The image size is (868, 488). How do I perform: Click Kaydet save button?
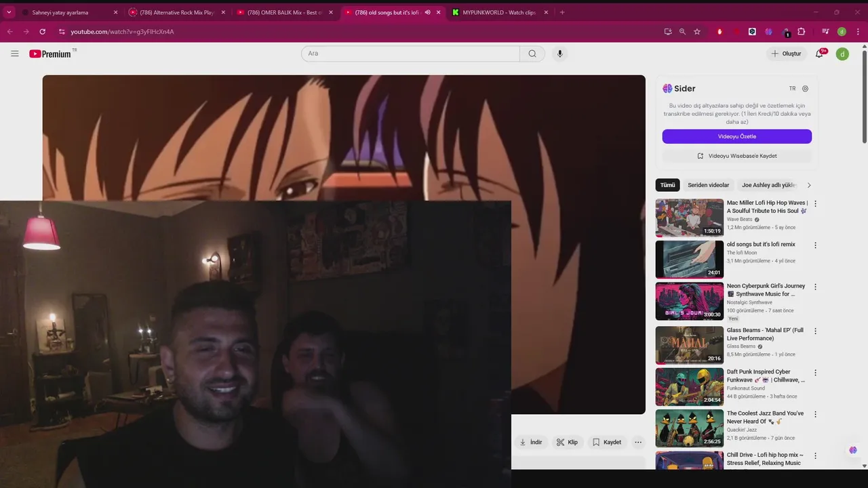click(607, 442)
